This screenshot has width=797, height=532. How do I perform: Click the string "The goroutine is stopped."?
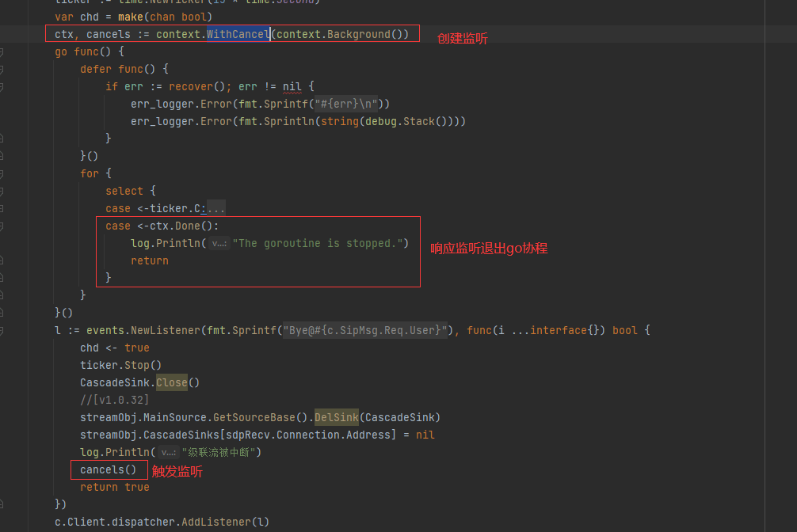tap(318, 243)
